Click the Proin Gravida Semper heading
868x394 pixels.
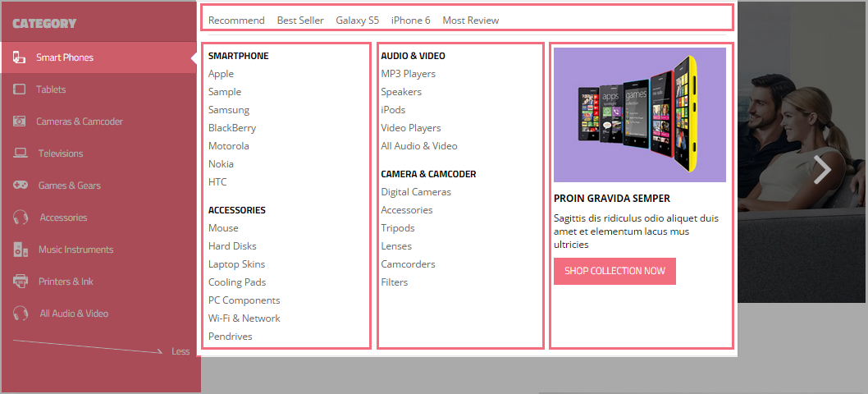click(612, 199)
